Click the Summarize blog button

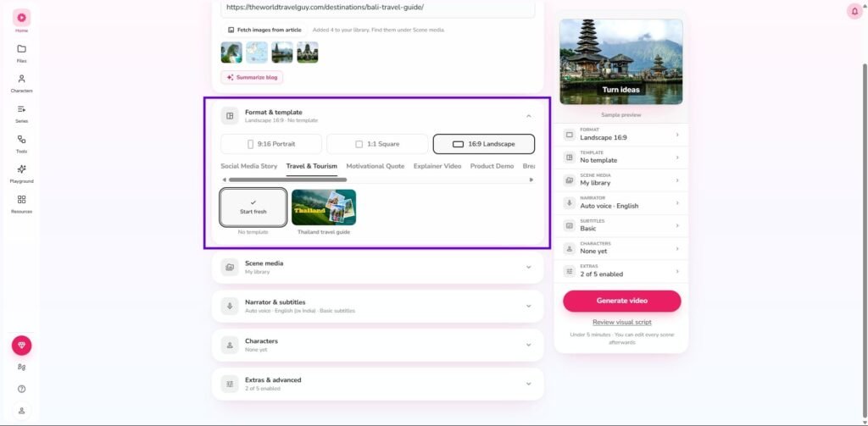[x=252, y=77]
